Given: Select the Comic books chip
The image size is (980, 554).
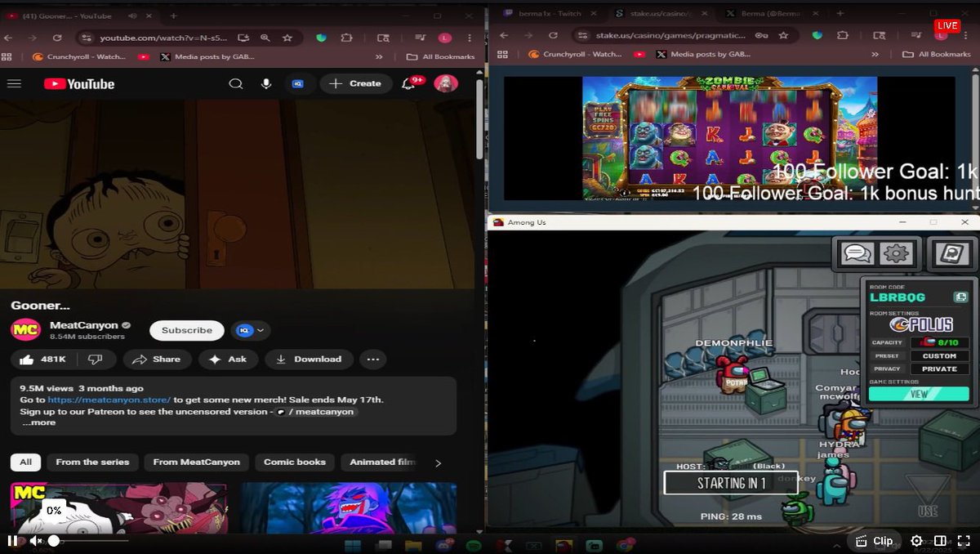Looking at the screenshot, I should pos(295,462).
